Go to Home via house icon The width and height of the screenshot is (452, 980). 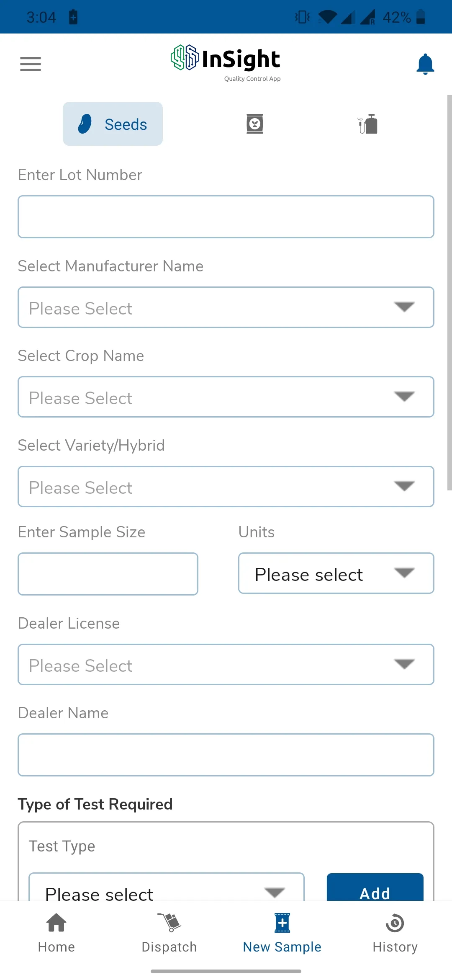[56, 923]
